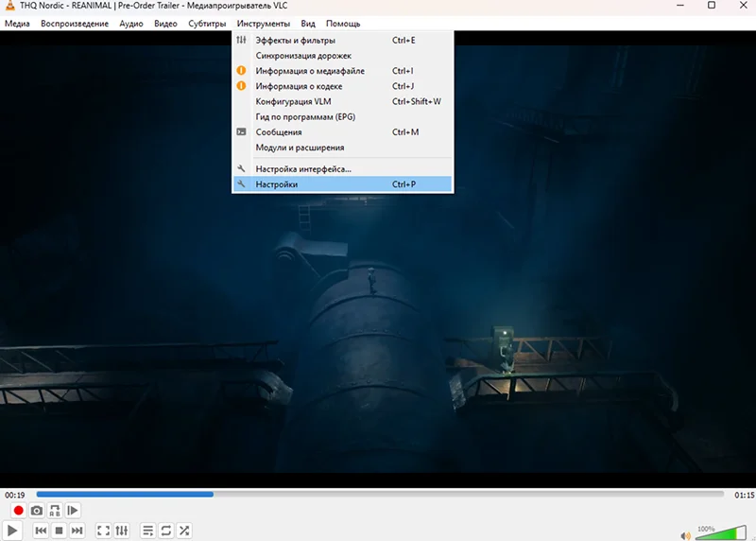Advance video frame by frame
Viewport: 756px width, 541px height.
pyautogui.click(x=73, y=511)
